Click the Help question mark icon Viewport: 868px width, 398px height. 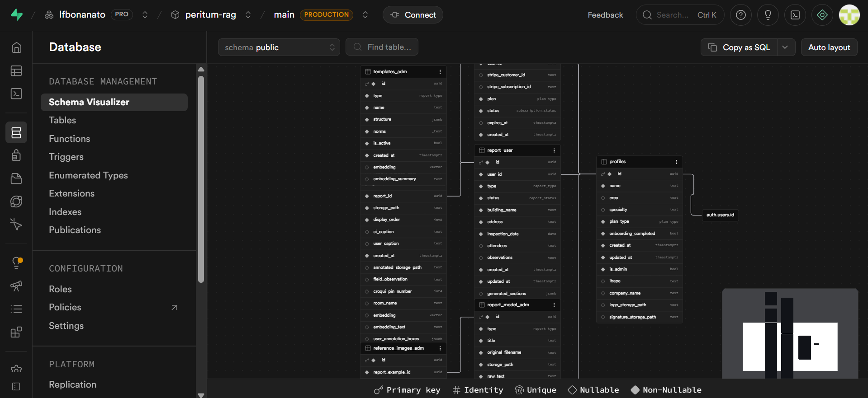coord(741,15)
